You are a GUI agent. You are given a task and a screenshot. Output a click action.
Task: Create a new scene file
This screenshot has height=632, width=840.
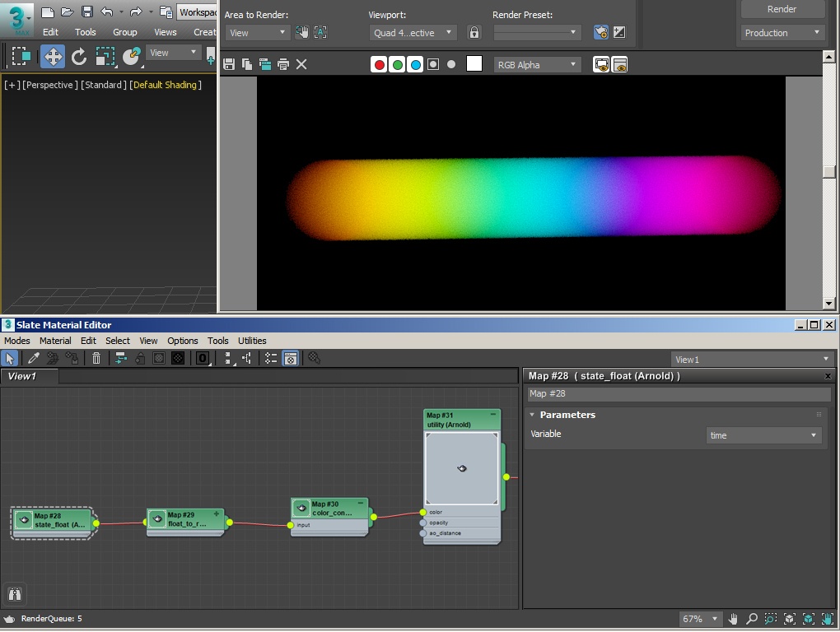tap(47, 12)
